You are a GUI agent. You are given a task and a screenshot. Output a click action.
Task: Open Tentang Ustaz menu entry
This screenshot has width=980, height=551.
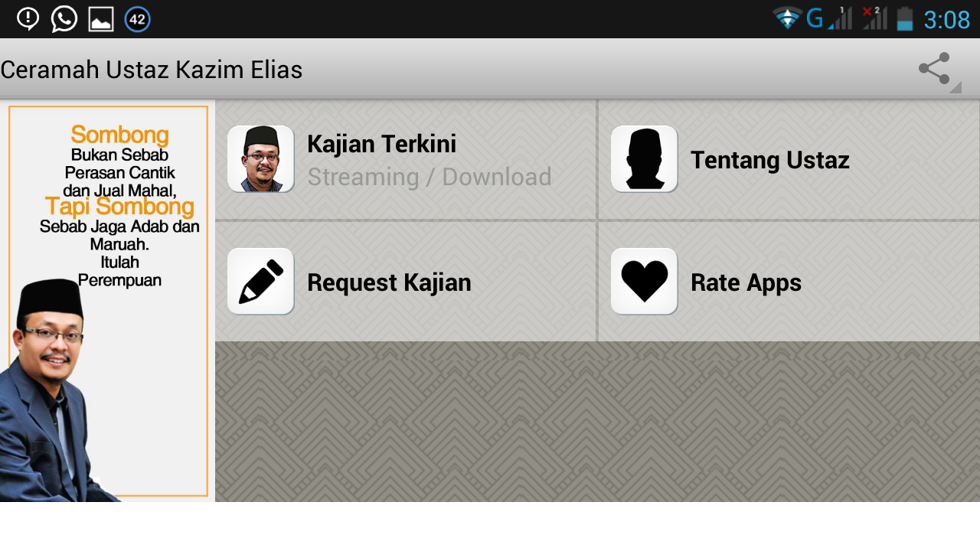point(789,159)
